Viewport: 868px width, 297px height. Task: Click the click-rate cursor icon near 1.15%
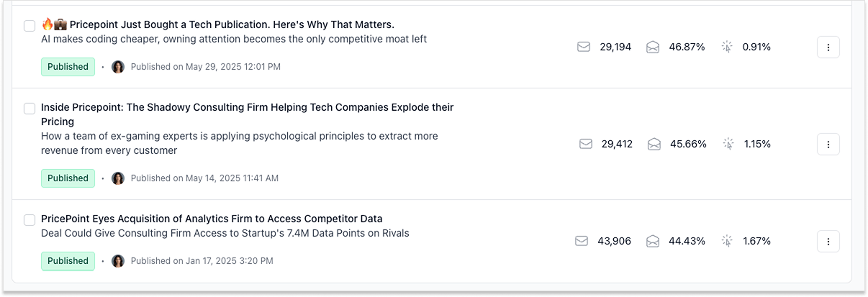728,144
